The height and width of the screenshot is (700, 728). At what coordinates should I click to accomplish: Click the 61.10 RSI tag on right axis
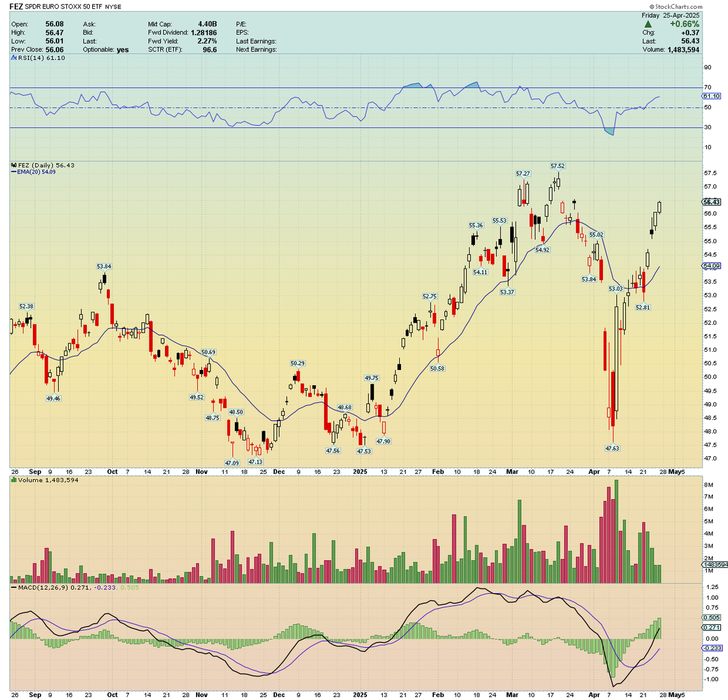(712, 96)
